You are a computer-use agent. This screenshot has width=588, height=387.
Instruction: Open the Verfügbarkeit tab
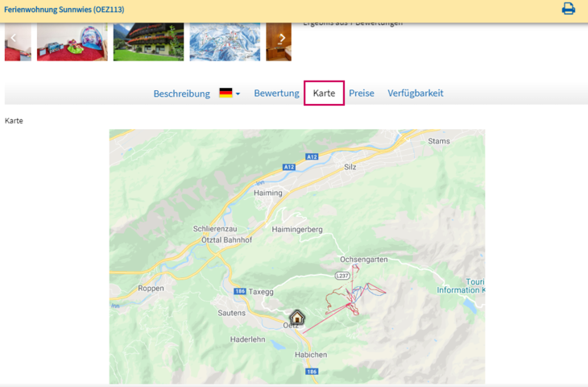(416, 94)
